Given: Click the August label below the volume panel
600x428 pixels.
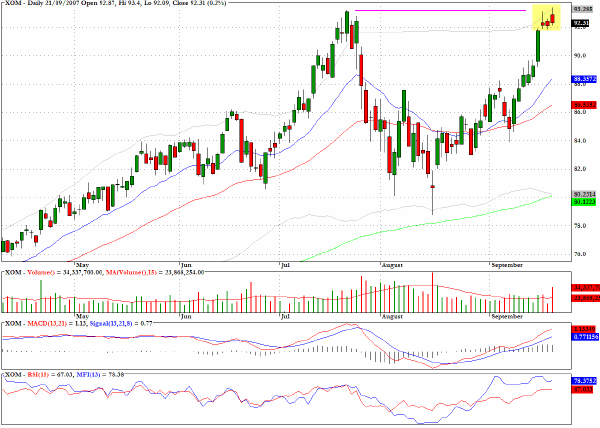Looking at the screenshot, I should pyautogui.click(x=392, y=316).
